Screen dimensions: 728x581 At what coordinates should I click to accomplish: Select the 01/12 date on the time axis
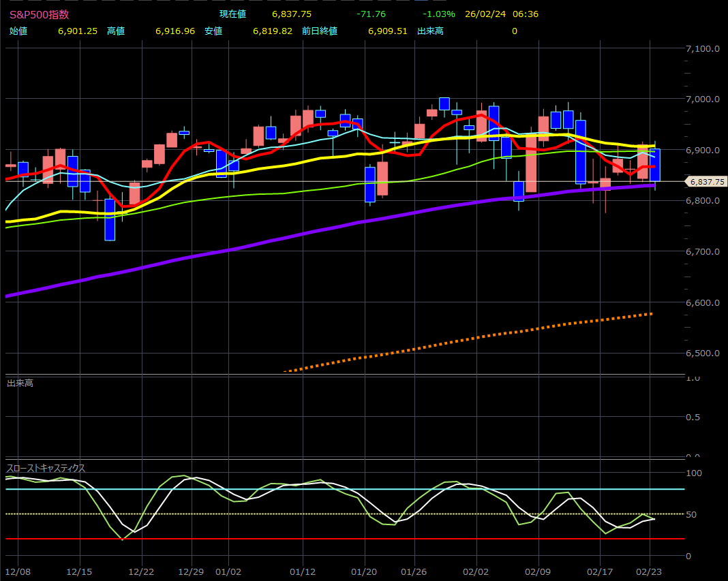coord(303,571)
